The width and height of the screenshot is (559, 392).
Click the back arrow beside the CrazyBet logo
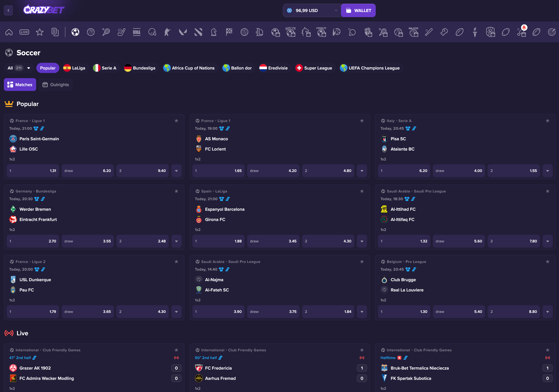pyautogui.click(x=8, y=10)
